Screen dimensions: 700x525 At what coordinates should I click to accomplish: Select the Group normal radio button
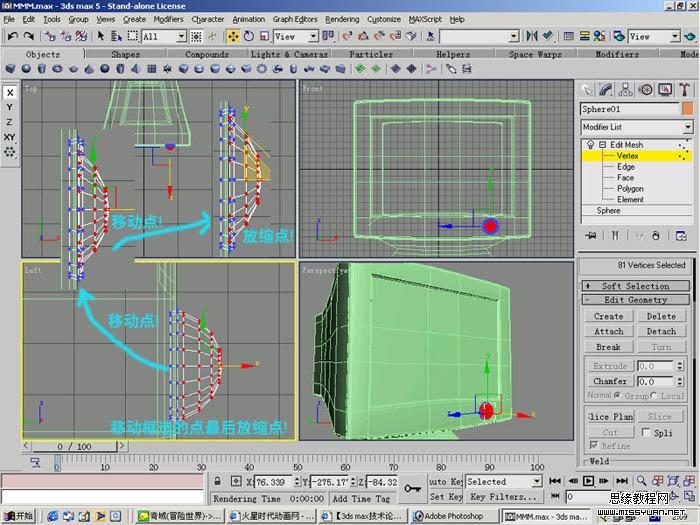618,395
